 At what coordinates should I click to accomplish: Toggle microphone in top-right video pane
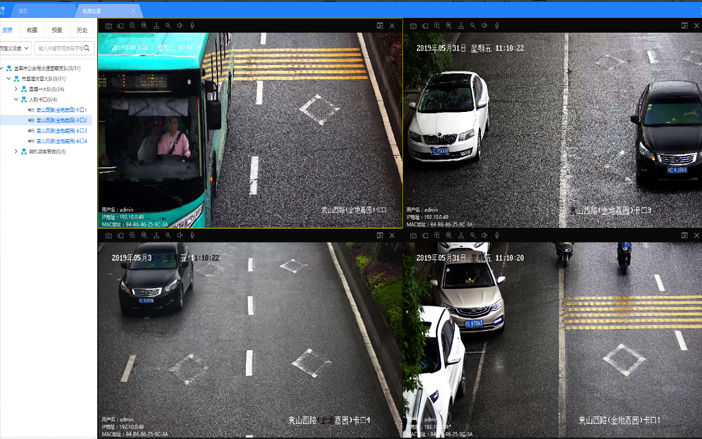pos(497,26)
